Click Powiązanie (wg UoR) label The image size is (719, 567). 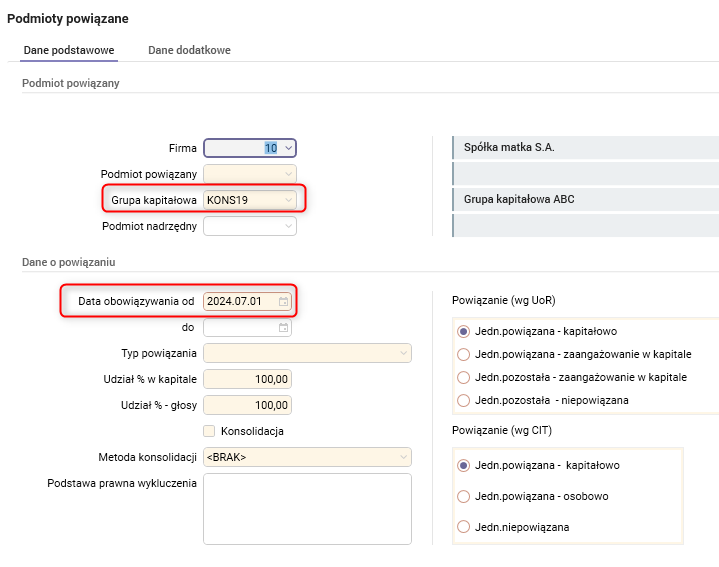tap(503, 300)
